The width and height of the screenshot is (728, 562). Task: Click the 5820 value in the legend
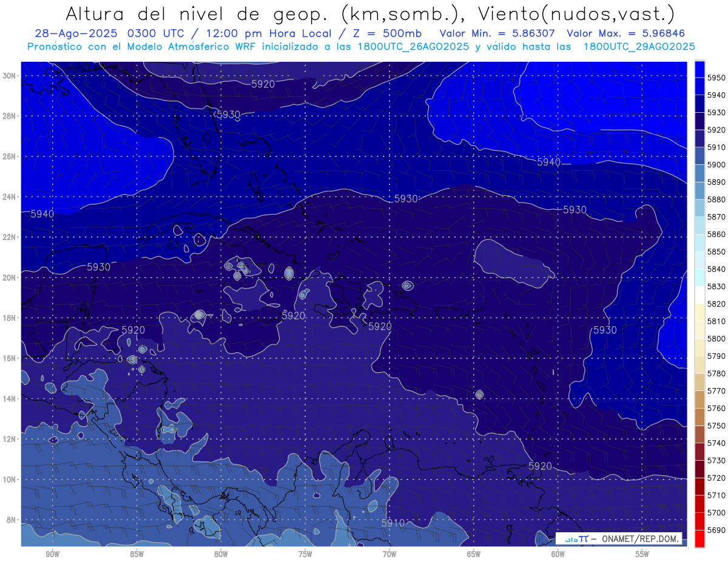(716, 304)
